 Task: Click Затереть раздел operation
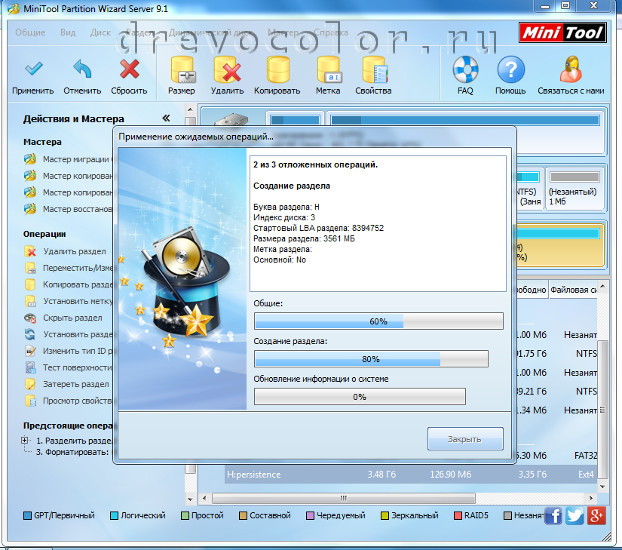point(66,384)
